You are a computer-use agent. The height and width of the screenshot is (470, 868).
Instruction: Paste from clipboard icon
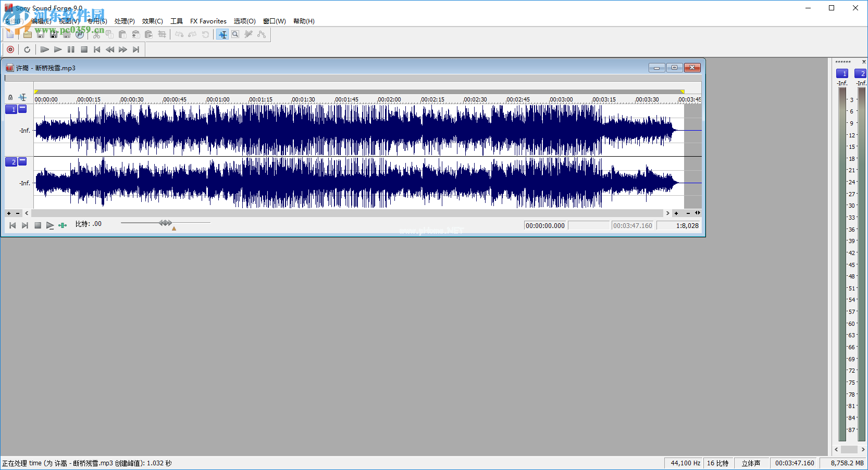point(122,34)
